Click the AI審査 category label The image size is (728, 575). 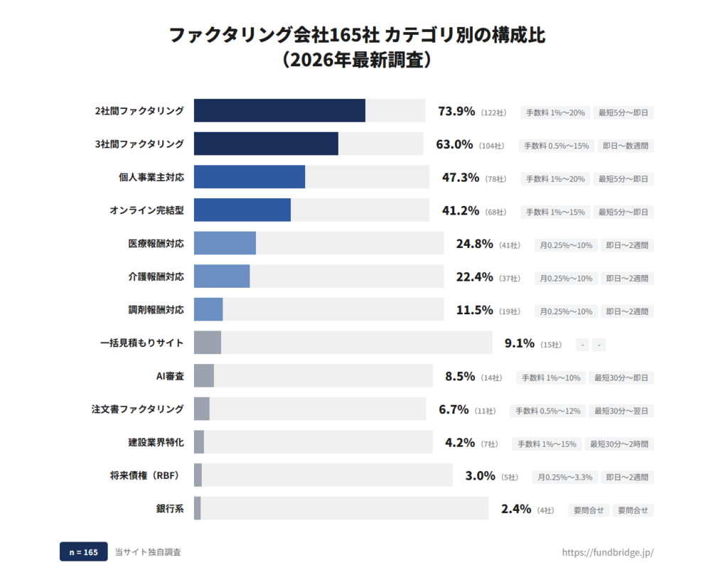coord(170,376)
